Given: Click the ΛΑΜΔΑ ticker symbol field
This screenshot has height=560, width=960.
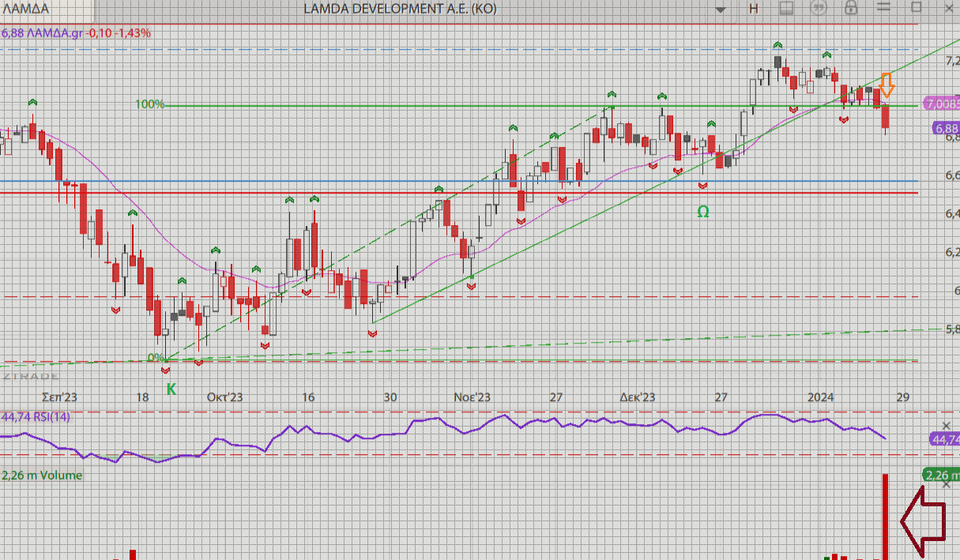Looking at the screenshot, I should click(47, 9).
